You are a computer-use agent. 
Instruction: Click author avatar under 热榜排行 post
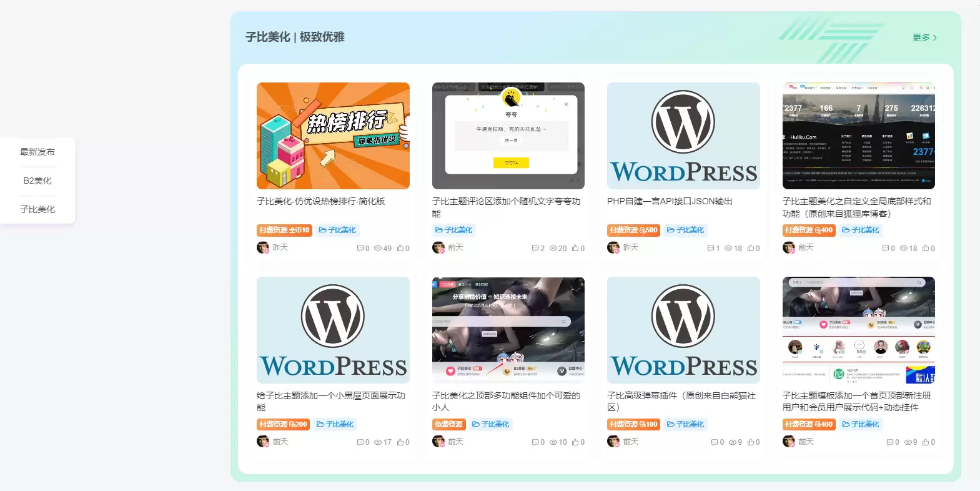pyautogui.click(x=263, y=247)
